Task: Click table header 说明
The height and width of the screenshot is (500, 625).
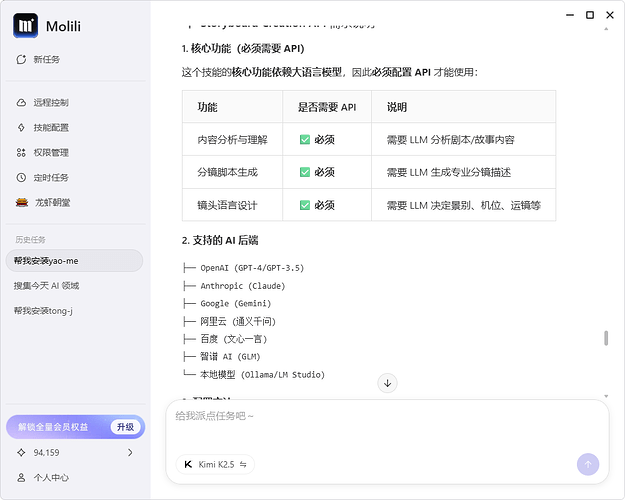Action: [464, 107]
